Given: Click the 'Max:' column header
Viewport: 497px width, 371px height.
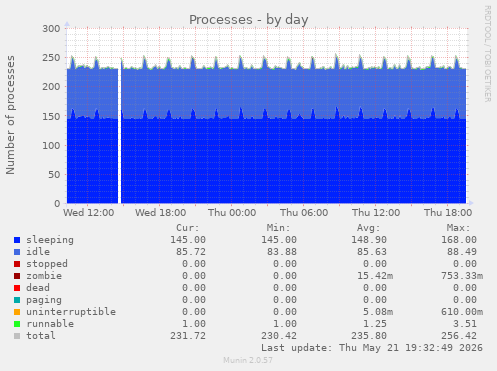Looking at the screenshot, I should coord(459,228).
